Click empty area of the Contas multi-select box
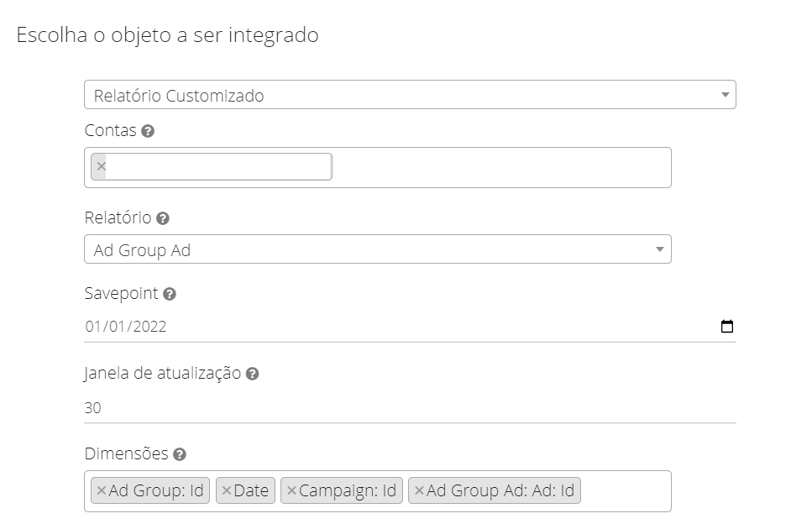The height and width of the screenshot is (524, 812). coord(504,167)
